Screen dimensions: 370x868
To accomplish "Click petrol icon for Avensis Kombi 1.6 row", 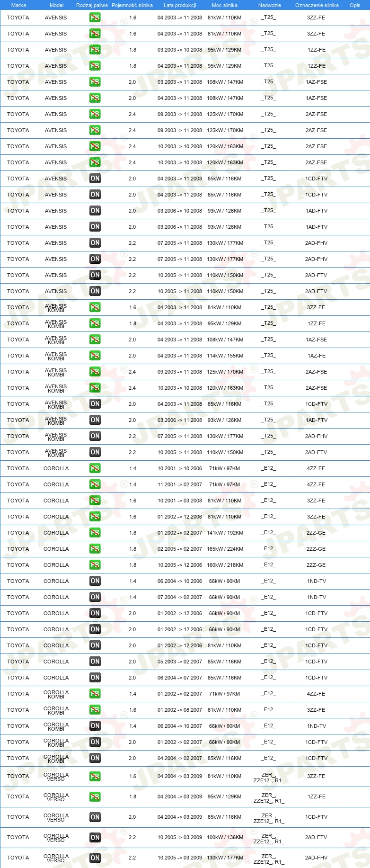I will (95, 307).
